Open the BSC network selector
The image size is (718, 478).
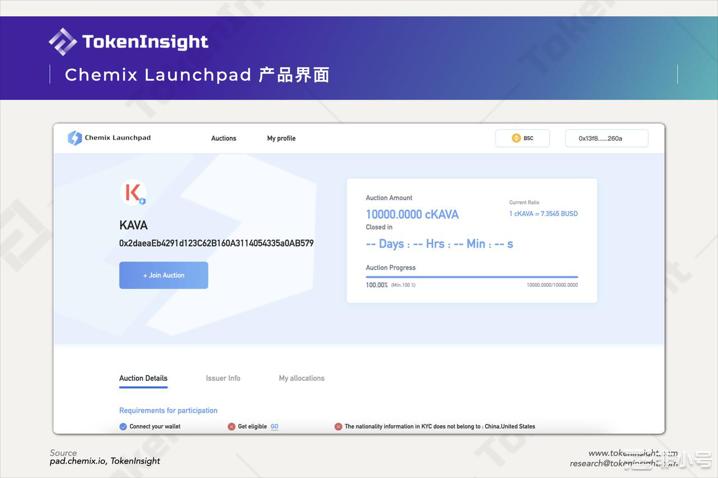522,138
